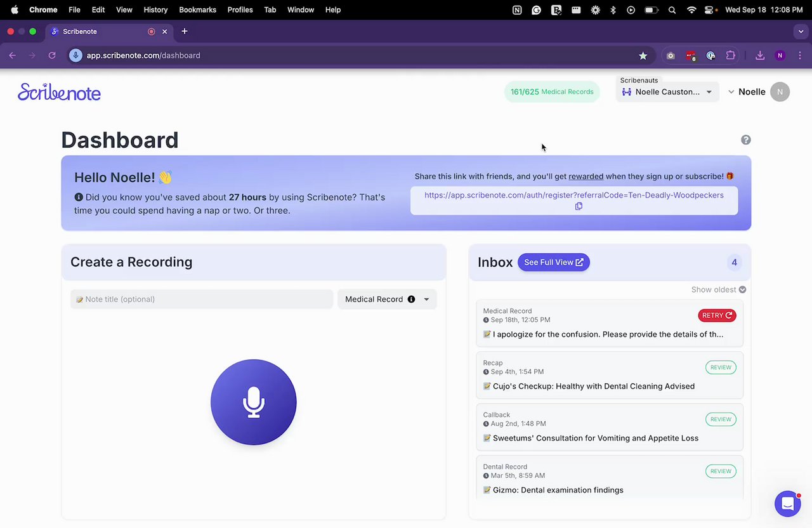Open macOS Spotlight search

pos(672,10)
